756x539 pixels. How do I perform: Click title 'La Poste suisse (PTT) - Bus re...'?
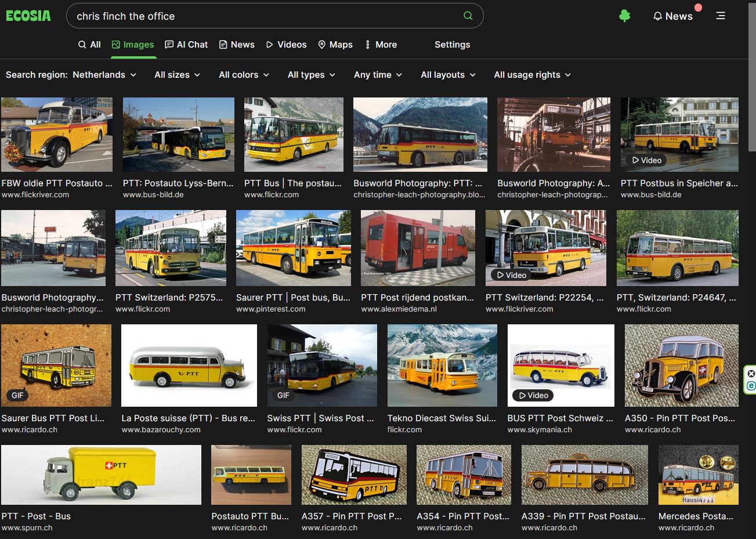189,418
